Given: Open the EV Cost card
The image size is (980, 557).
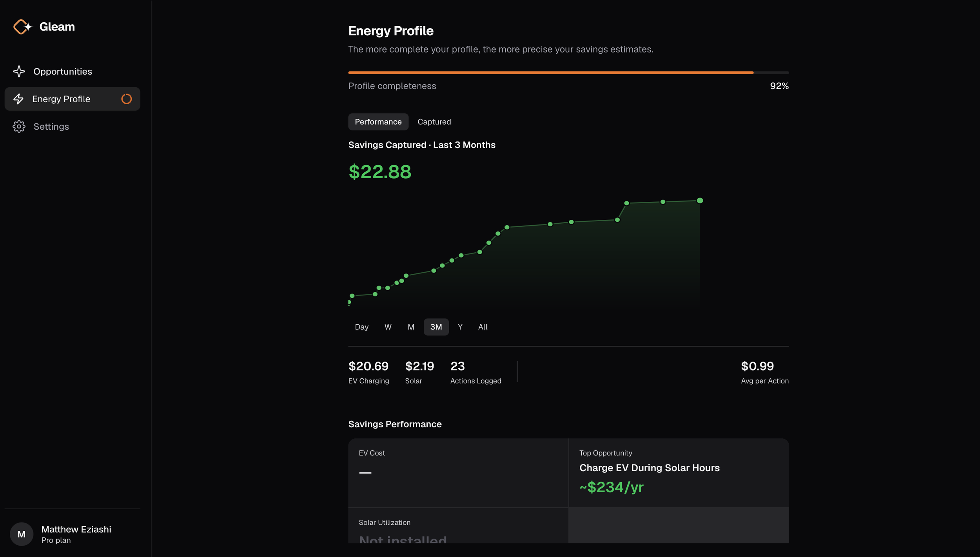Looking at the screenshot, I should click(x=458, y=473).
